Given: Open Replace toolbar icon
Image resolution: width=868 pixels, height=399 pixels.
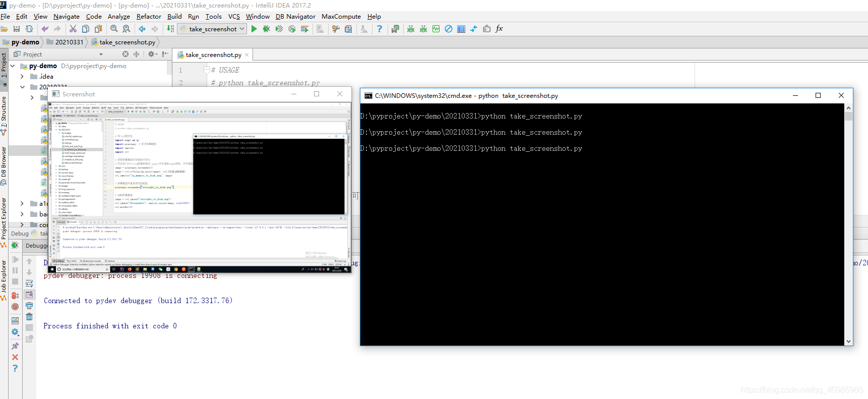Looking at the screenshot, I should click(127, 29).
